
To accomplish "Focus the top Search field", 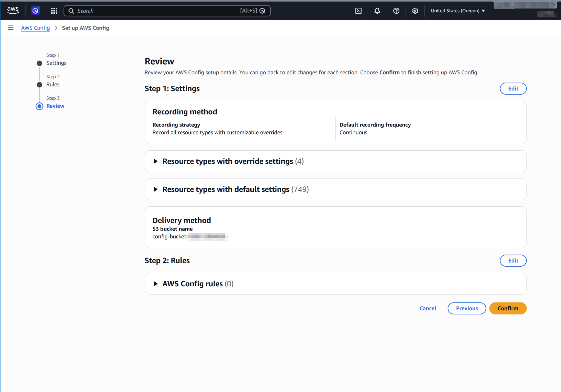I will coord(167,11).
